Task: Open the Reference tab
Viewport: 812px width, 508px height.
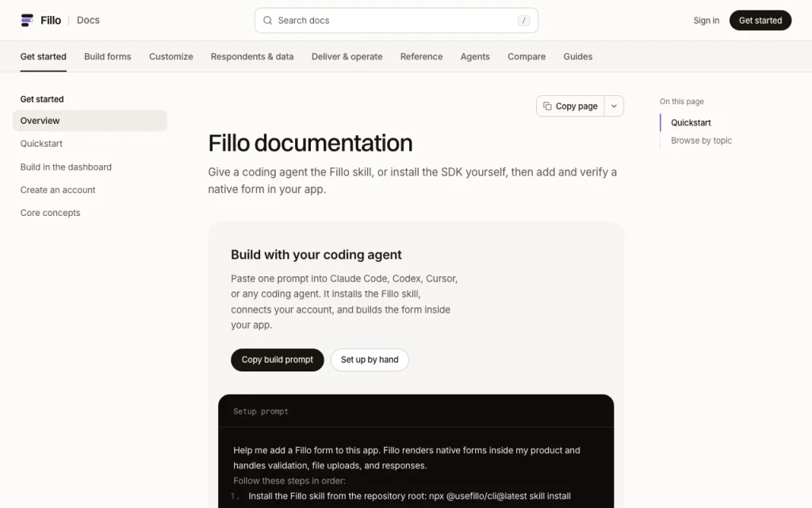Action: click(422, 56)
